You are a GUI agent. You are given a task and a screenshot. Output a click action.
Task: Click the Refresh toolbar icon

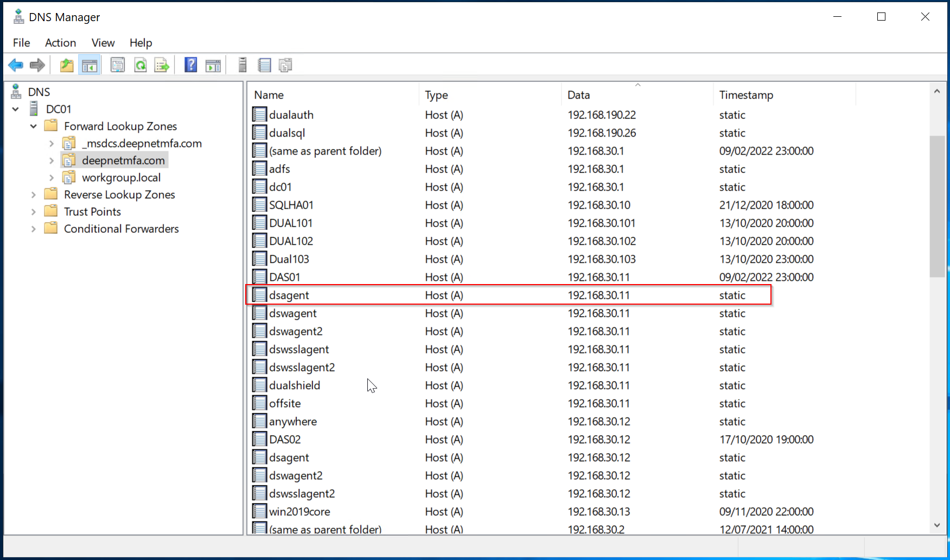(141, 66)
